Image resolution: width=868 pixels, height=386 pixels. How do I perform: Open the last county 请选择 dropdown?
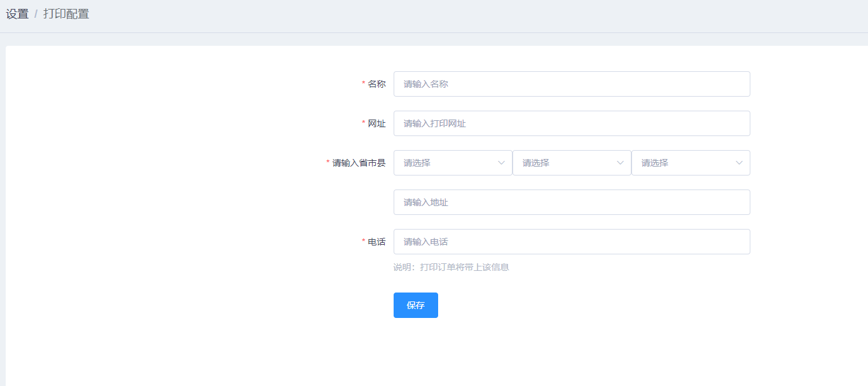pos(684,163)
